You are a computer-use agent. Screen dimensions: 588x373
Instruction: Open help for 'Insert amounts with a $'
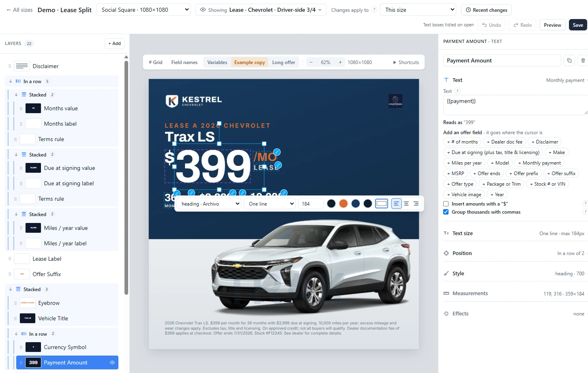pos(585,204)
